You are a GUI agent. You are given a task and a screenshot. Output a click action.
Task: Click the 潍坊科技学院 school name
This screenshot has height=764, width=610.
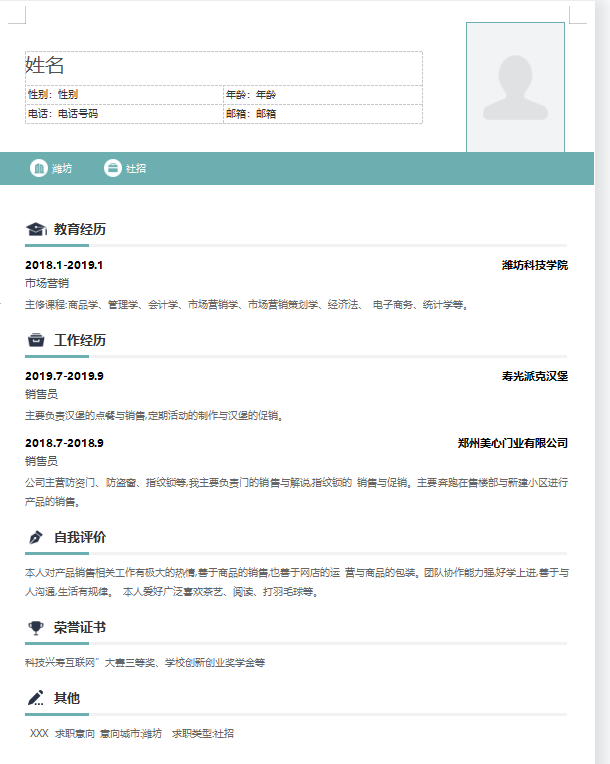[x=534, y=265]
